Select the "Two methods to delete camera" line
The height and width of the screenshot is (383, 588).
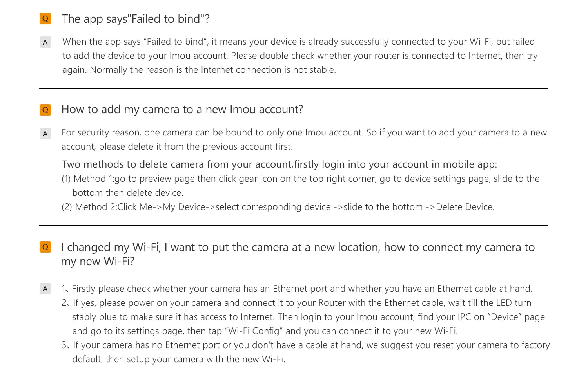click(279, 164)
